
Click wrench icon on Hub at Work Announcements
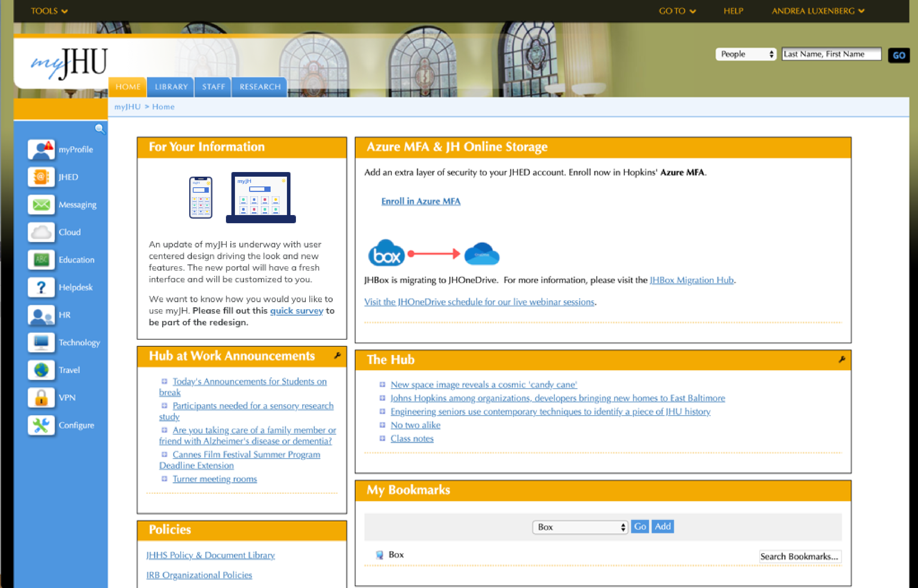(x=337, y=356)
